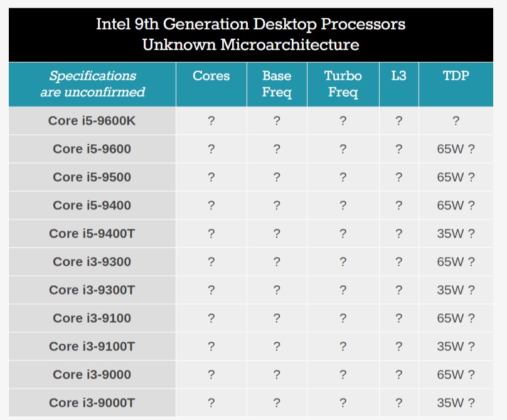Click the "35W ?" TDP of Core i3-9000T
This screenshot has height=420, width=507.
(456, 403)
